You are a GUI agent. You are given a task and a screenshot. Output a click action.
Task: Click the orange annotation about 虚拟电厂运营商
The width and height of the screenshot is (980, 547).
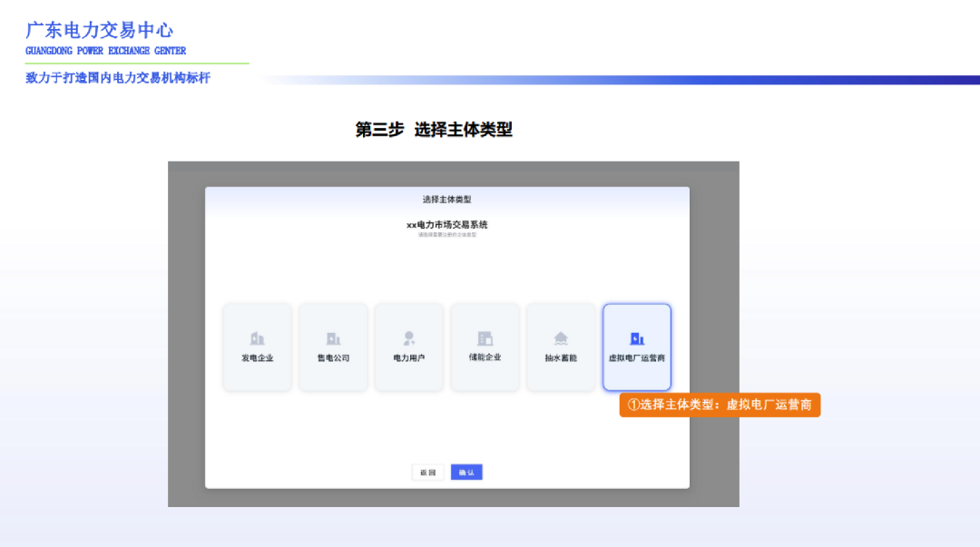click(721, 405)
